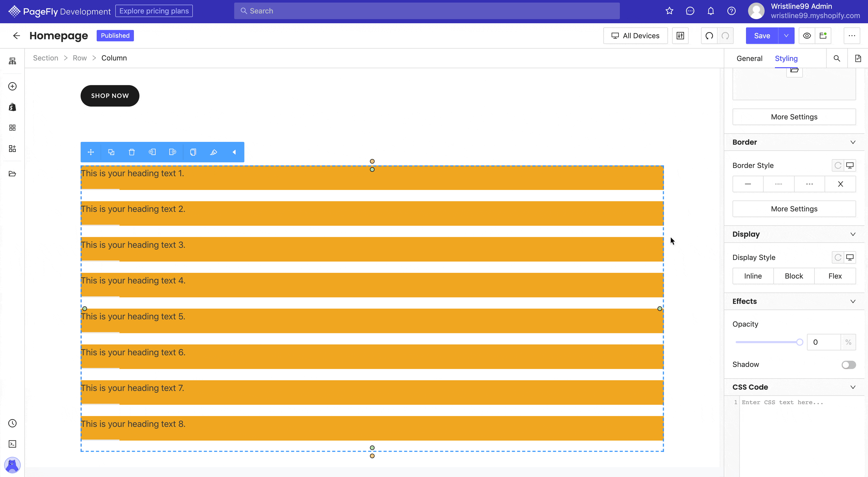Click the move handle in column toolbar
This screenshot has width=868, height=477.
(x=91, y=152)
